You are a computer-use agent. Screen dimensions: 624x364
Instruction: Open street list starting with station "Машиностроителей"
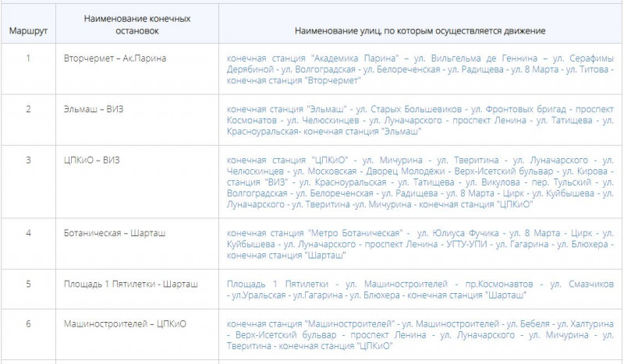tap(420, 334)
